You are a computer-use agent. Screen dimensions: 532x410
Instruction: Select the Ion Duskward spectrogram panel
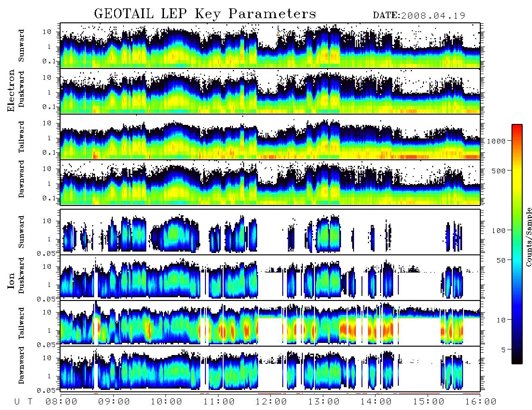click(270, 277)
